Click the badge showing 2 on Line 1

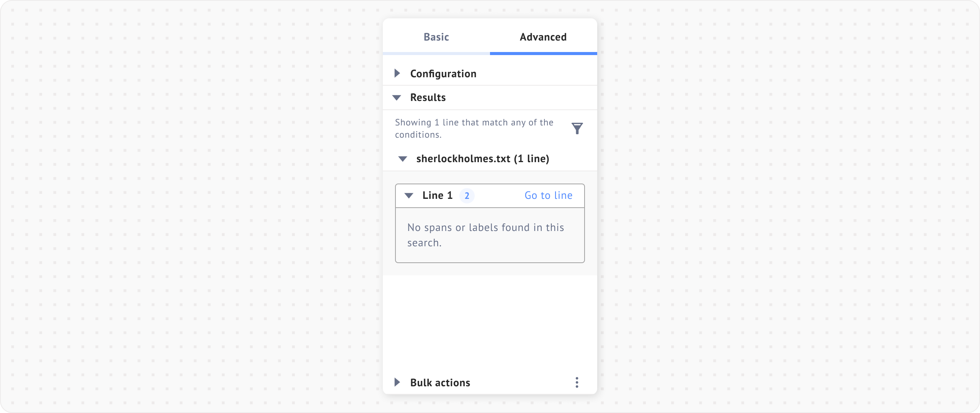[x=467, y=196]
